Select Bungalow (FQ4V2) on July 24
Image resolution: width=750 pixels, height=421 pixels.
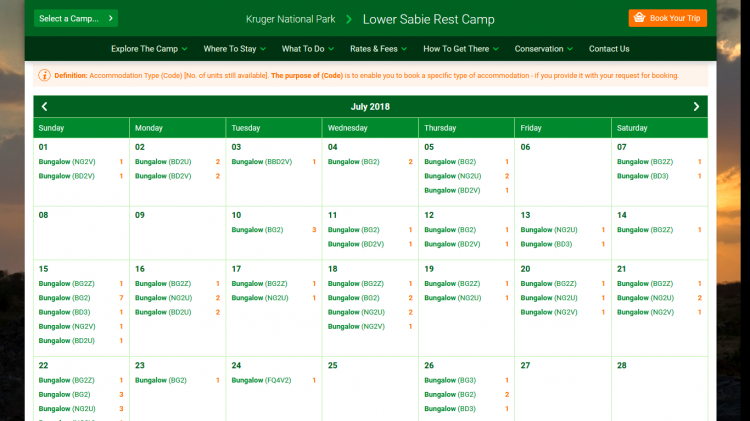click(x=261, y=380)
